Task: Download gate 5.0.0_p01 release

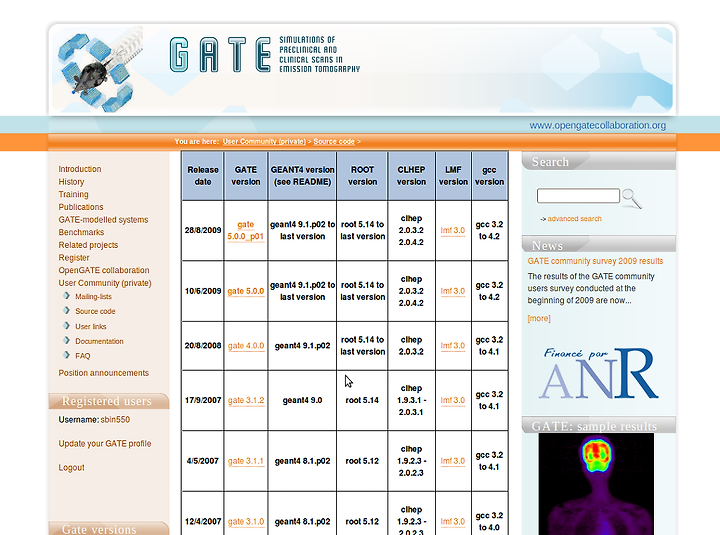Action: coord(246,231)
